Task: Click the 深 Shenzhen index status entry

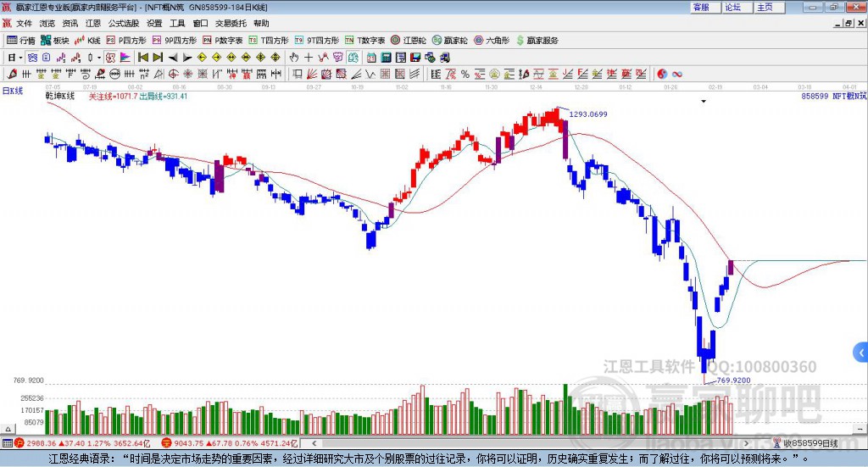Action: (x=230, y=443)
